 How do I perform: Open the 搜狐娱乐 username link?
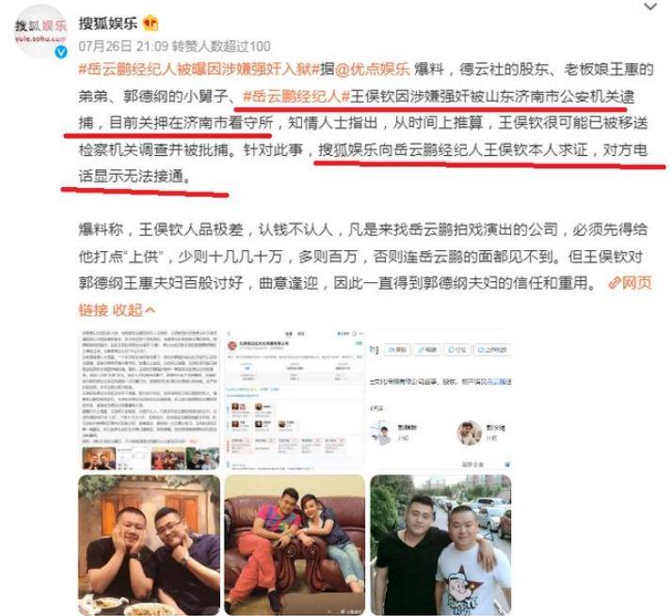click(x=108, y=24)
